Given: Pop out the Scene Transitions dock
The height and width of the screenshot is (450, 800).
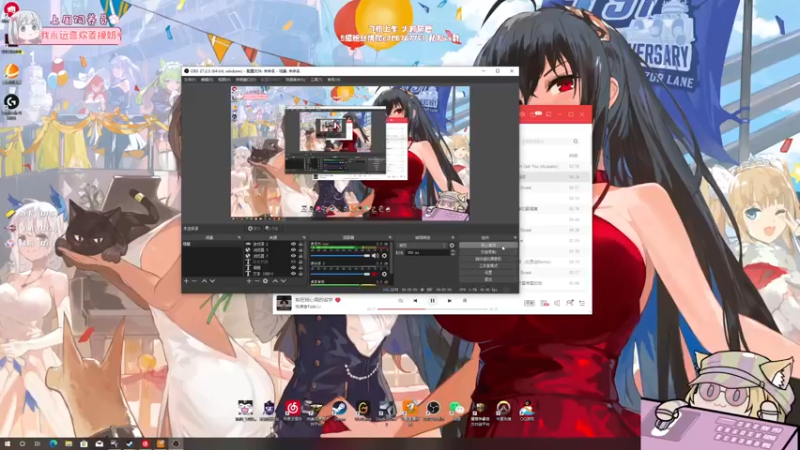Looking at the screenshot, I should point(453,237).
